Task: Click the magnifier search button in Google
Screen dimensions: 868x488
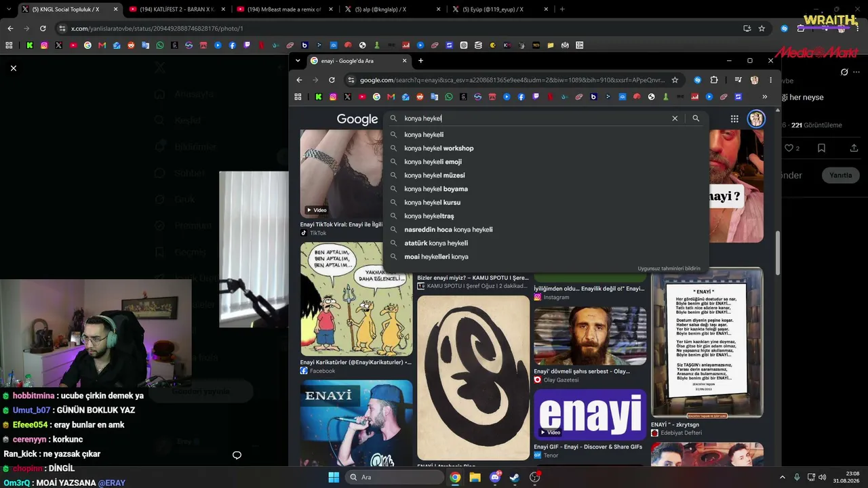Action: coord(696,119)
